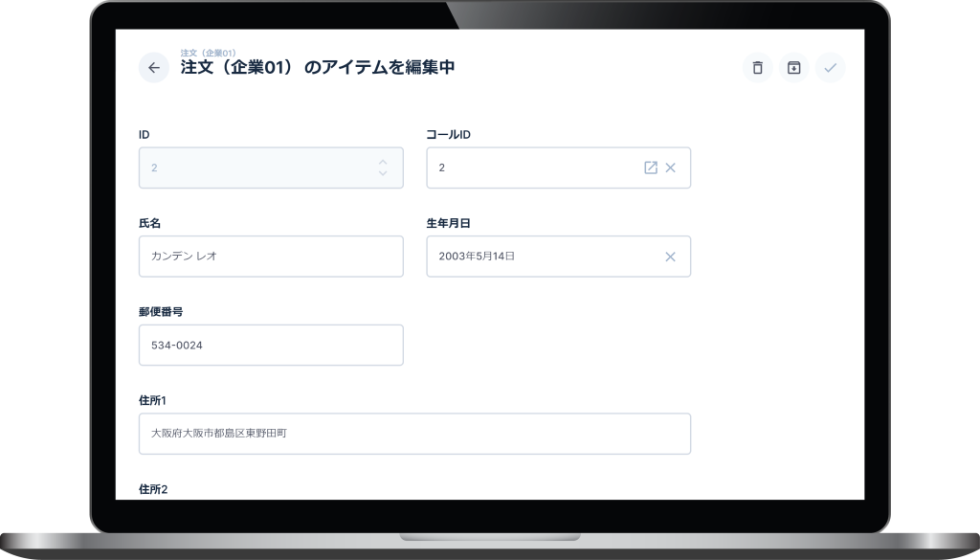The height and width of the screenshot is (560, 980).
Task: Clear the 生年月日 date with X icon
Action: point(670,257)
